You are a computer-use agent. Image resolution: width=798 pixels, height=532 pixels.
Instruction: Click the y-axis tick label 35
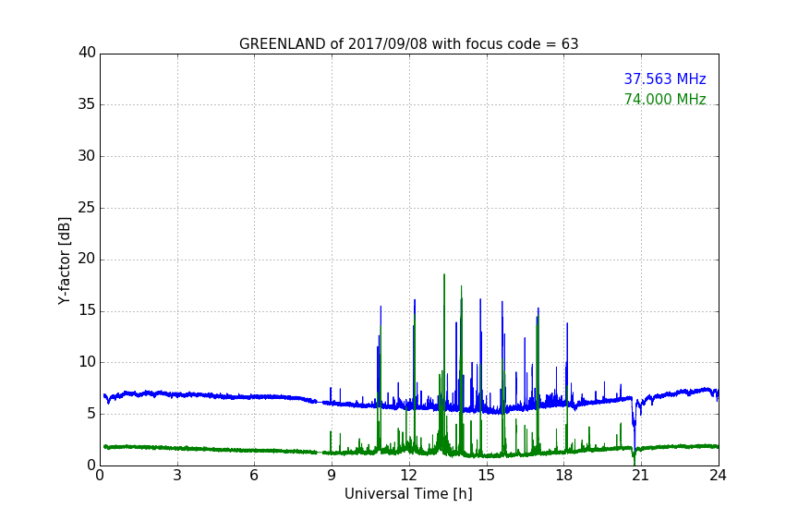click(87, 104)
